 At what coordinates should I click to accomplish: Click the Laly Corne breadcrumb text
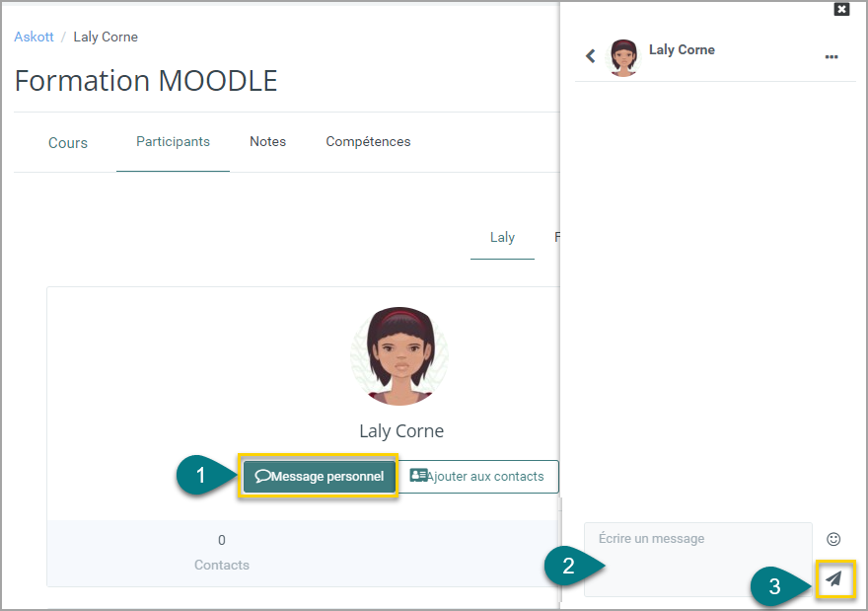106,38
